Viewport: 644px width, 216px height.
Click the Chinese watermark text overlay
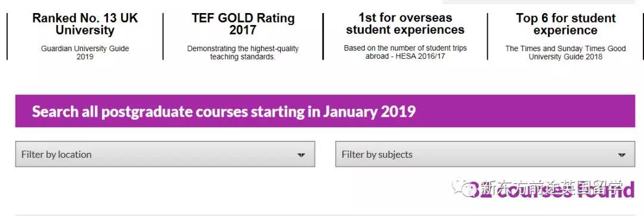(552, 187)
